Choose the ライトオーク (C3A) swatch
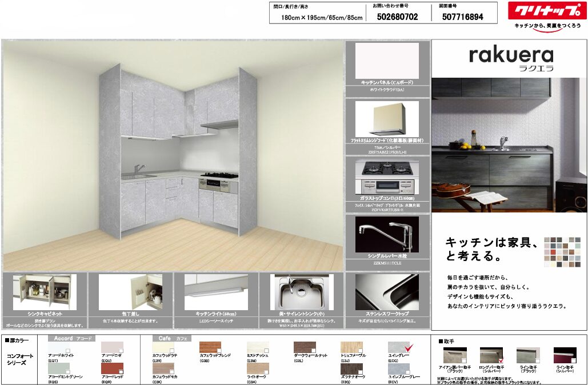The image size is (588, 385). 257,368
